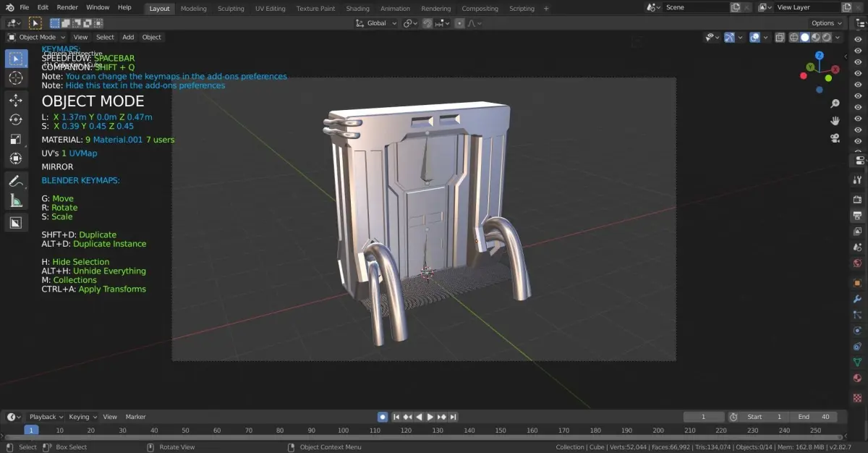Expand the Global orientation dropdown
Screen dimensions: 868x453
(x=377, y=23)
